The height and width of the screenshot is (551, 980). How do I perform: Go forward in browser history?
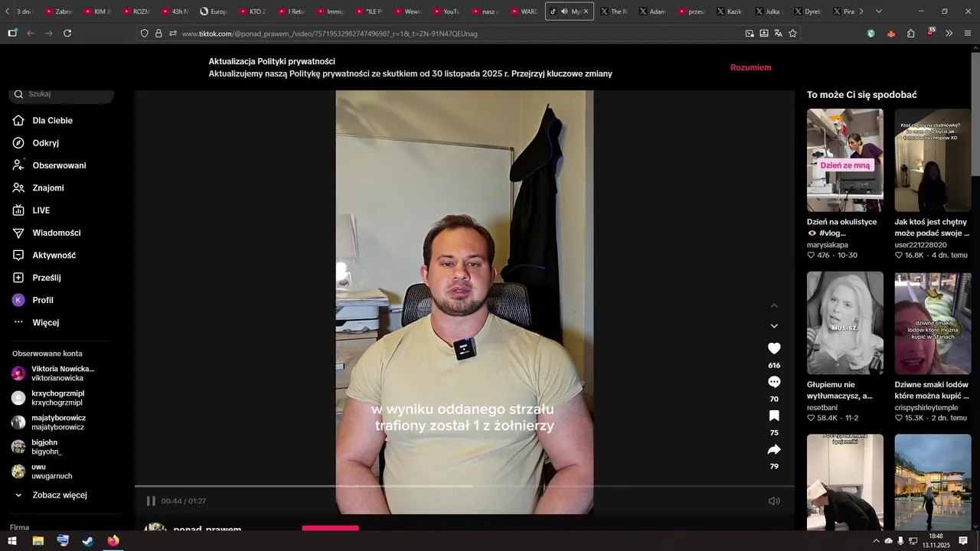pos(49,33)
